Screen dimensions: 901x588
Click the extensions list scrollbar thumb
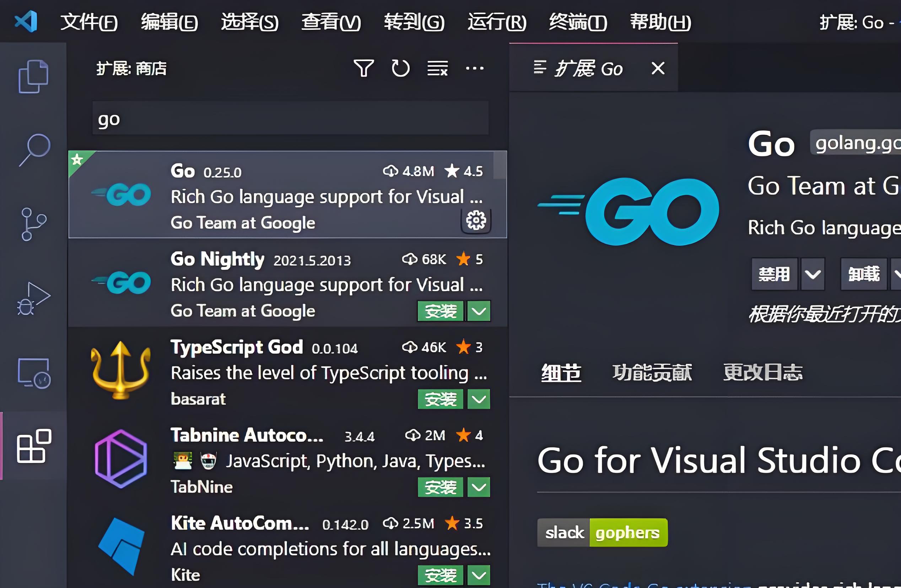point(500,165)
